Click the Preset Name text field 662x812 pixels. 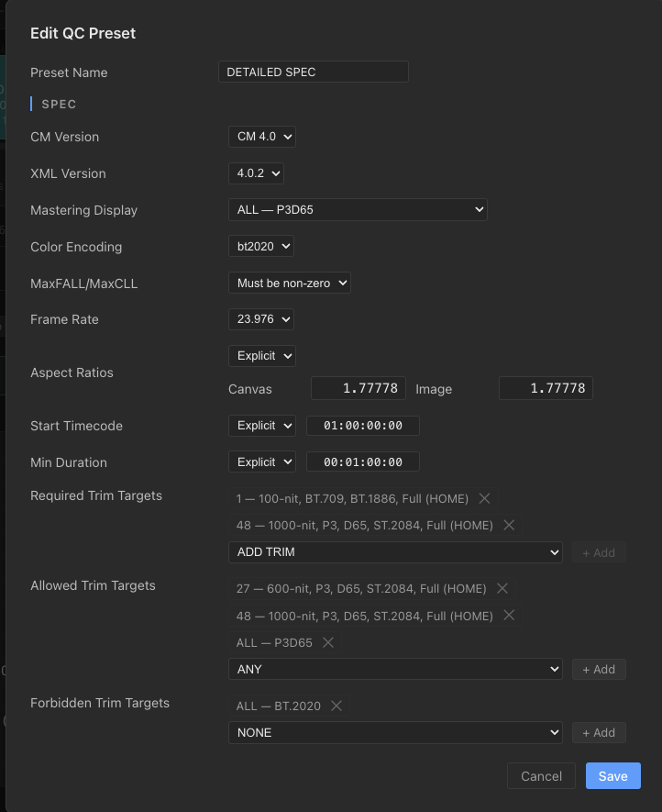pyautogui.click(x=314, y=72)
